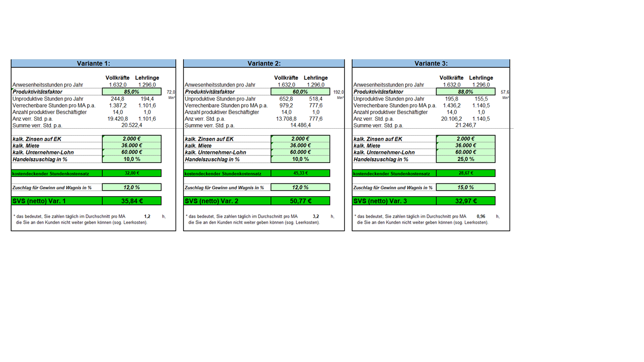Click the 60,0% Produktivitätsfaktor cell in Variante 2

click(300, 92)
